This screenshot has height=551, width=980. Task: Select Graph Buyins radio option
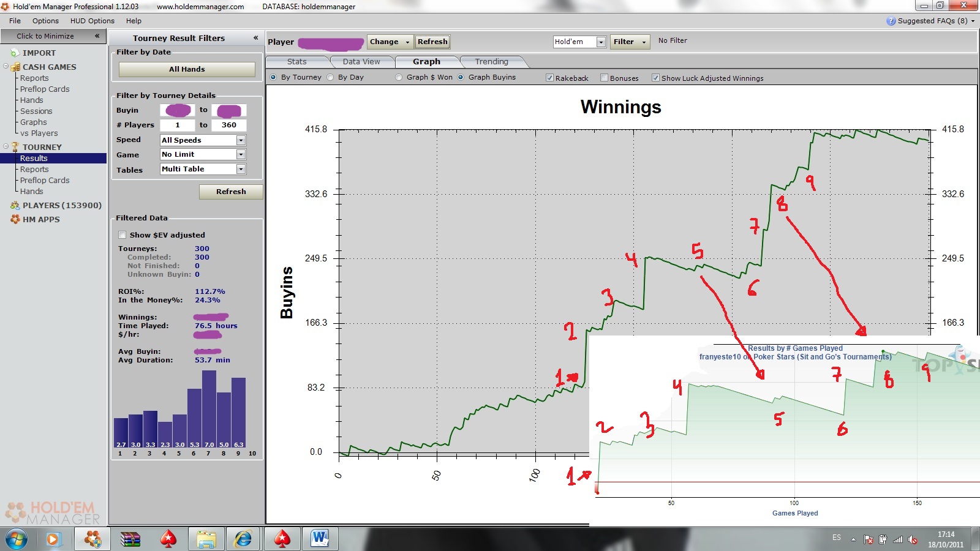click(461, 77)
